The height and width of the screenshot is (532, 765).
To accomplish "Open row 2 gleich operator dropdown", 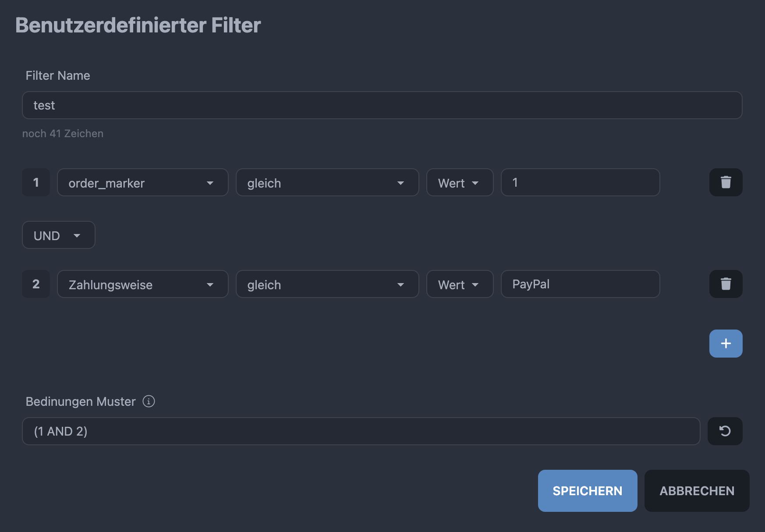I will (327, 284).
